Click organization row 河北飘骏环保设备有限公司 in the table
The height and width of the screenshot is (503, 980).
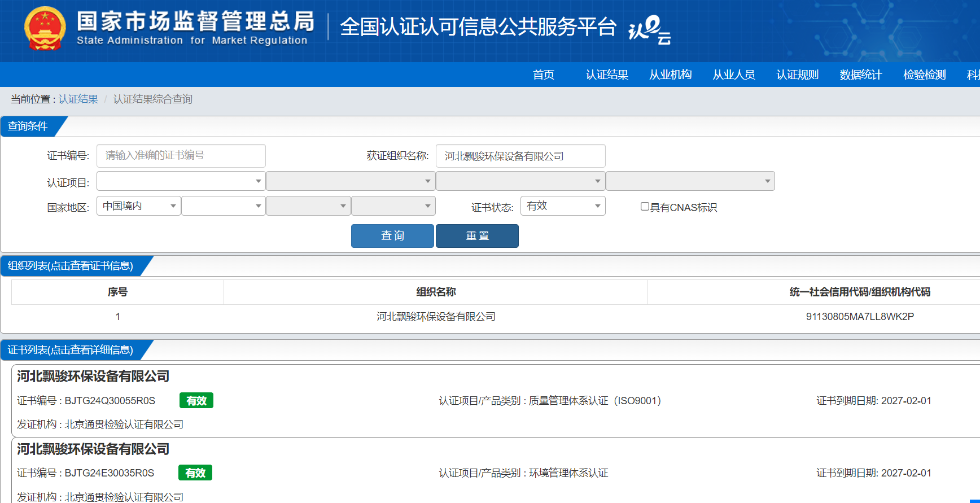tap(436, 317)
